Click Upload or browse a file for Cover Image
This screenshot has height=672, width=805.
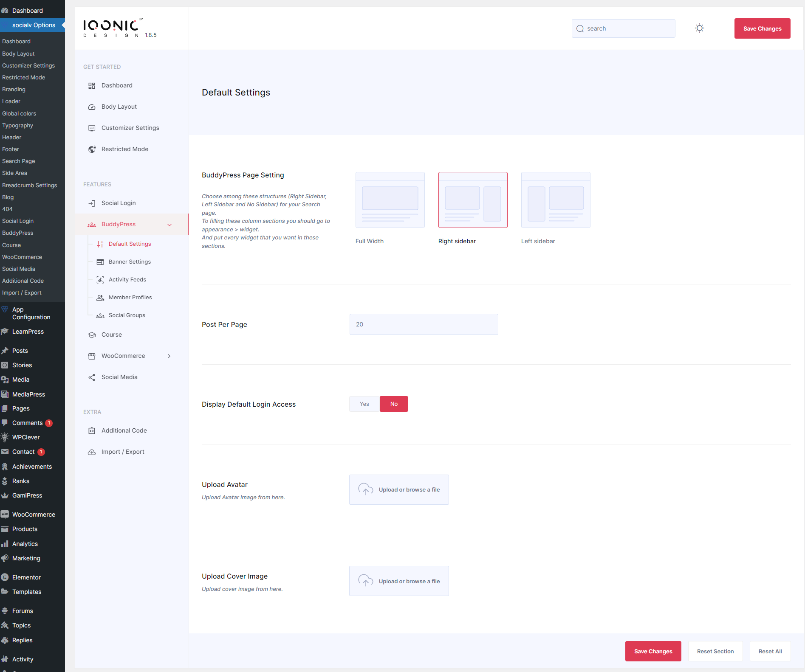pos(399,581)
